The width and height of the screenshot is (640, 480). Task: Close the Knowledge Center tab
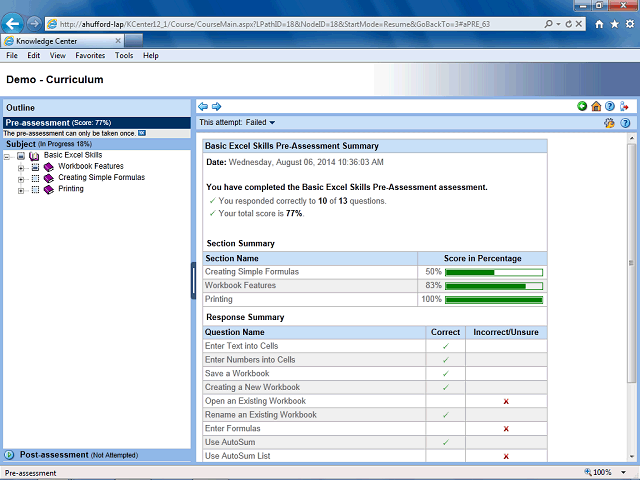click(x=118, y=41)
